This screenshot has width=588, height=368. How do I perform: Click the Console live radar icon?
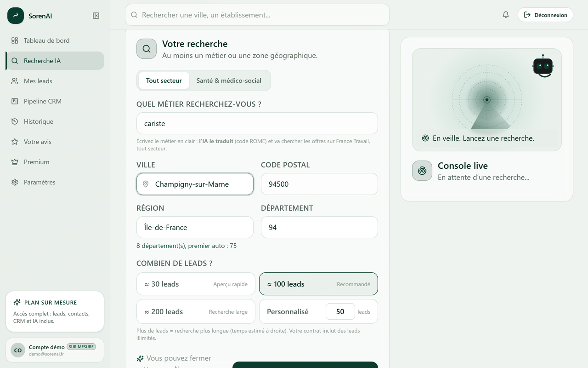pyautogui.click(x=422, y=171)
